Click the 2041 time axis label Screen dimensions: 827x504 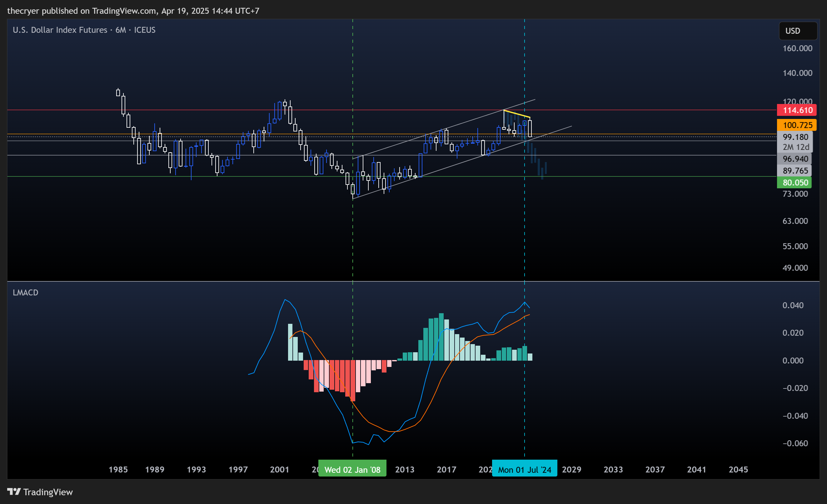point(696,469)
